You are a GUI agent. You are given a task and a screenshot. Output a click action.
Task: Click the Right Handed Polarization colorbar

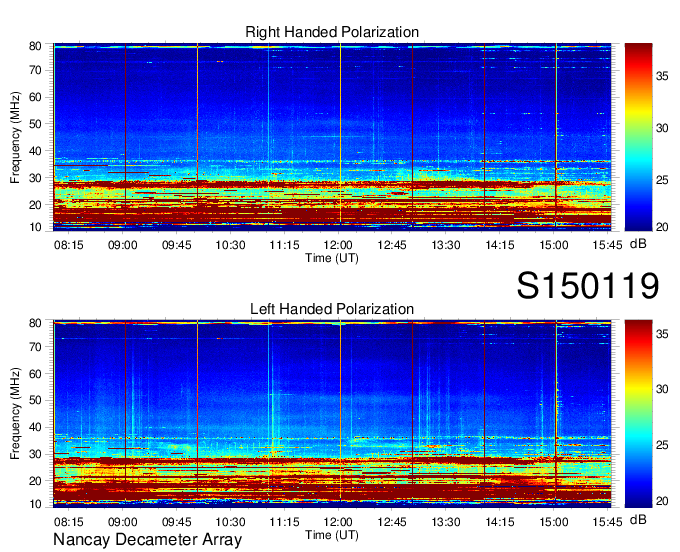coord(638,137)
